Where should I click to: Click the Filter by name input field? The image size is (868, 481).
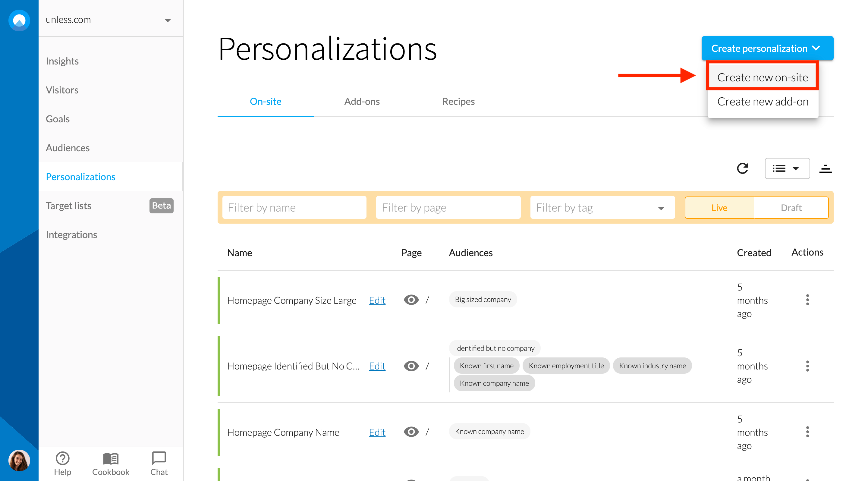coord(294,208)
